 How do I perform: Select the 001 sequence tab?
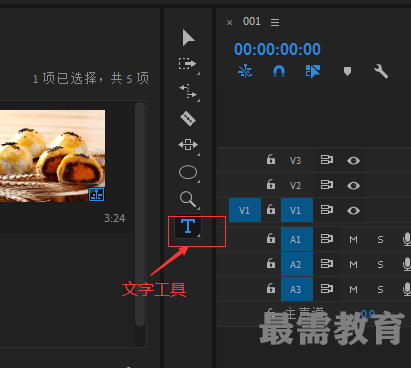coord(252,22)
